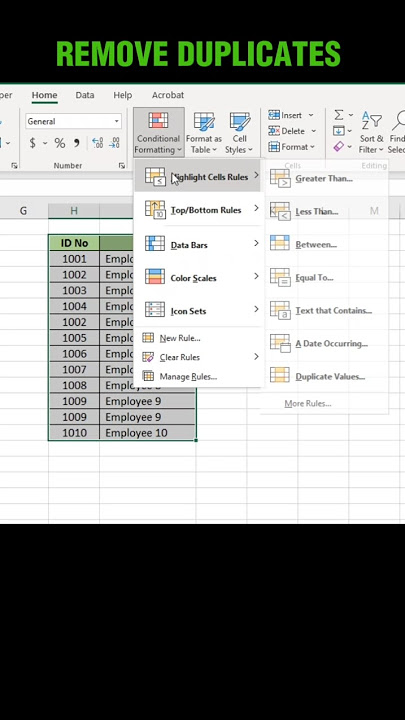Viewport: 405px width, 720px height.
Task: Open Clear Rules submenu
Action: pos(198,357)
